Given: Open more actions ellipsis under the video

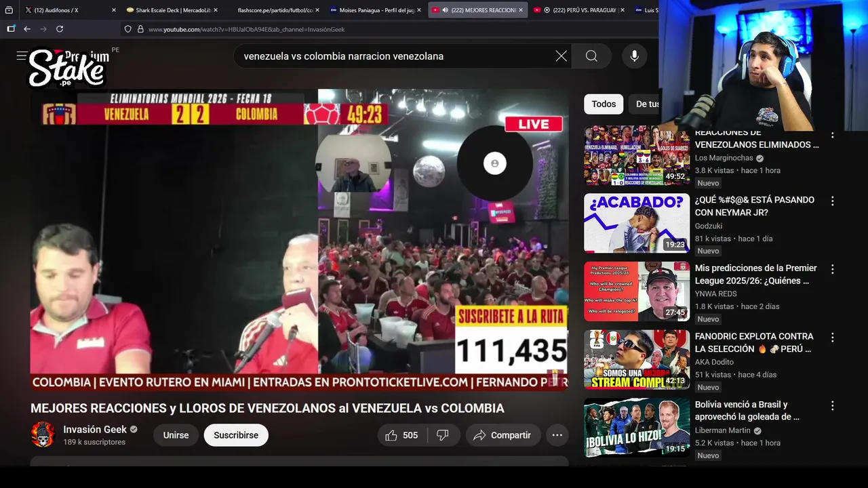Looking at the screenshot, I should [x=557, y=435].
